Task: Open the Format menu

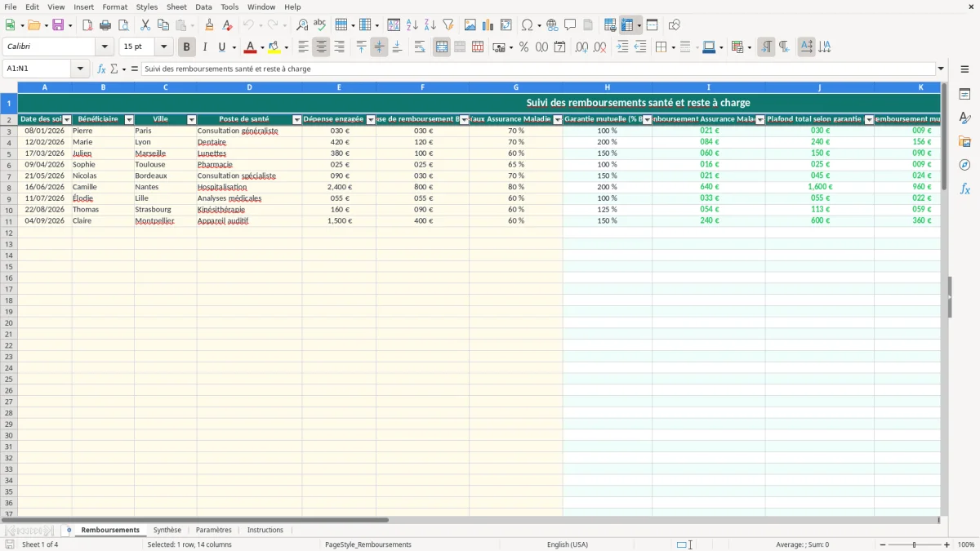Action: 115,7
